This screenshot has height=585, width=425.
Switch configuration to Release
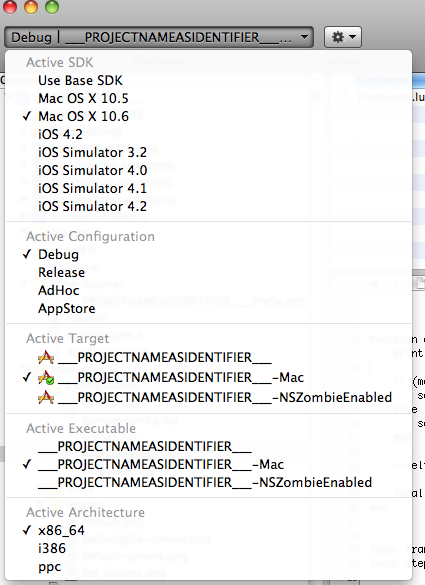click(62, 272)
